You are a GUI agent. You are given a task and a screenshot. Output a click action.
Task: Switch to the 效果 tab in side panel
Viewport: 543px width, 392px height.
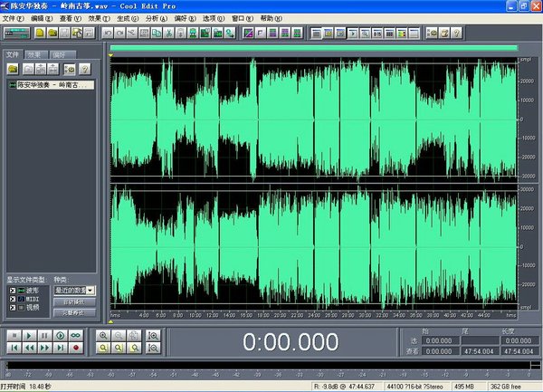pos(34,54)
